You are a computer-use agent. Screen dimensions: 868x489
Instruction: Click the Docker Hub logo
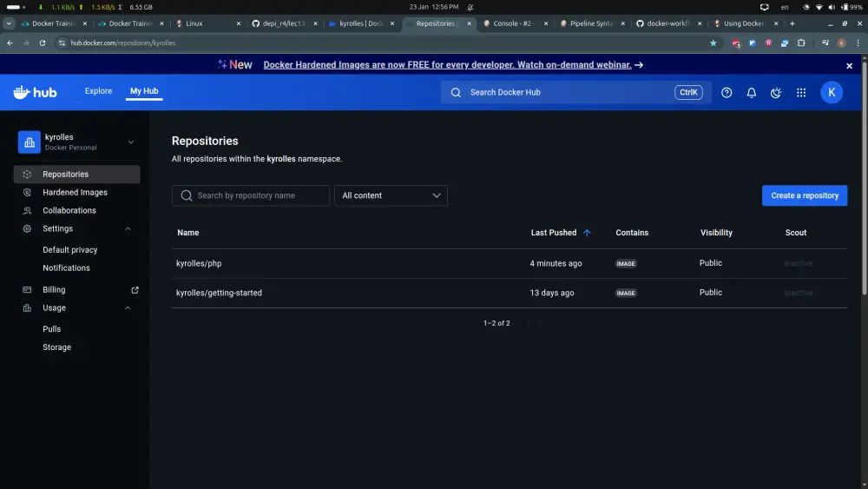click(35, 92)
